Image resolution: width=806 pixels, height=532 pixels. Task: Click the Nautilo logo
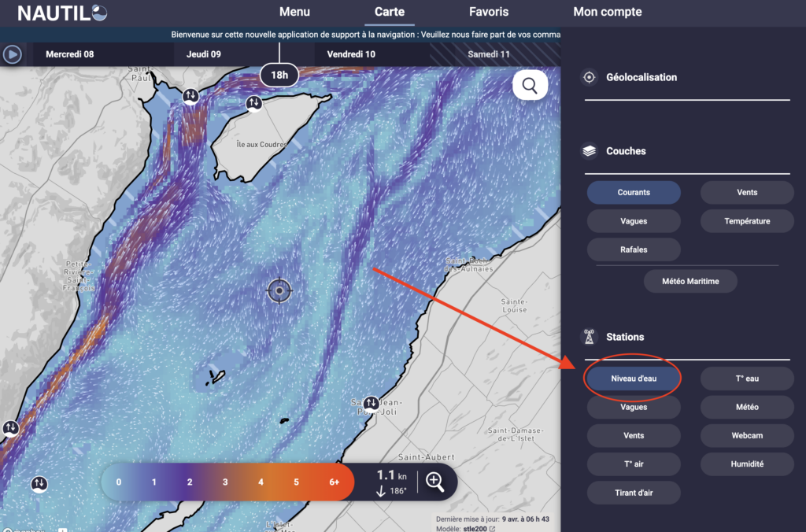click(63, 13)
